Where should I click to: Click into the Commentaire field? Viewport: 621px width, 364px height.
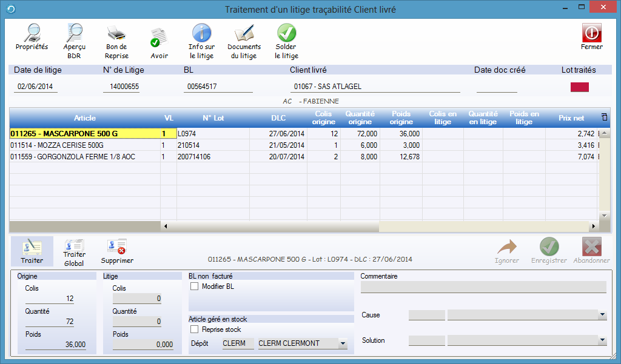[483, 287]
